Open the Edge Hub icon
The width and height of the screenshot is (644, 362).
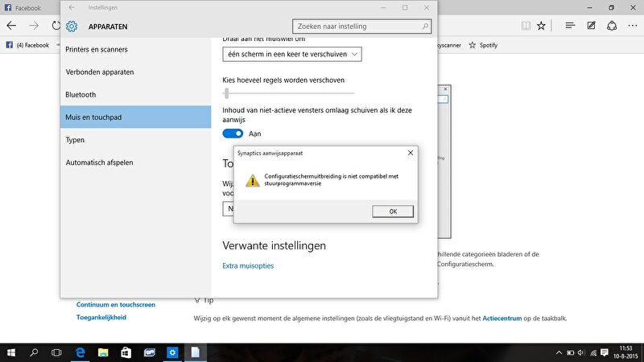(570, 26)
